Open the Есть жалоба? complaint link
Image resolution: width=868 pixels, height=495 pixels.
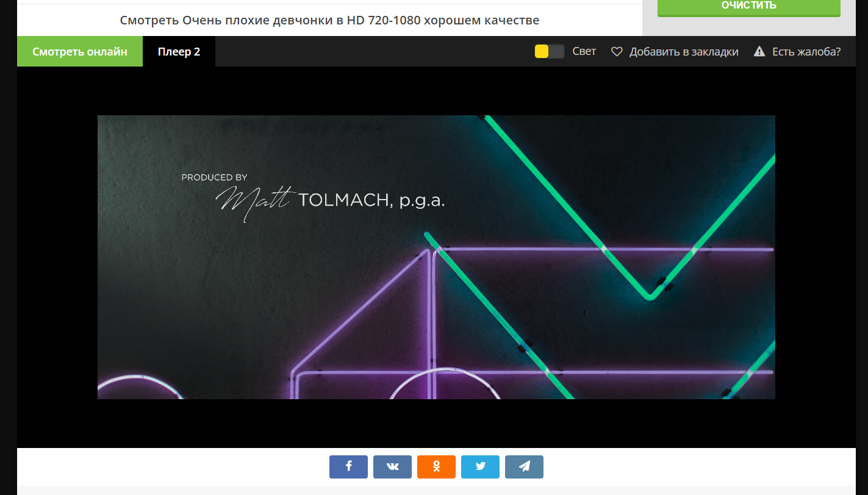[806, 52]
